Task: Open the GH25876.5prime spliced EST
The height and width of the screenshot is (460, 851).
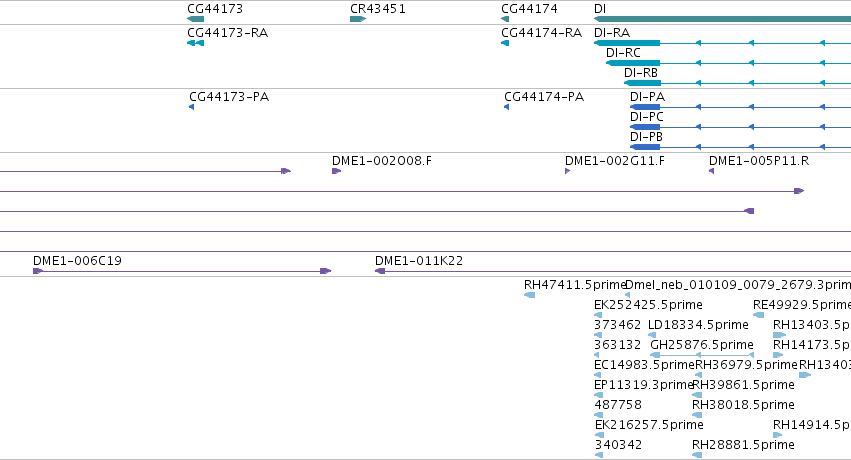Action: click(x=702, y=355)
